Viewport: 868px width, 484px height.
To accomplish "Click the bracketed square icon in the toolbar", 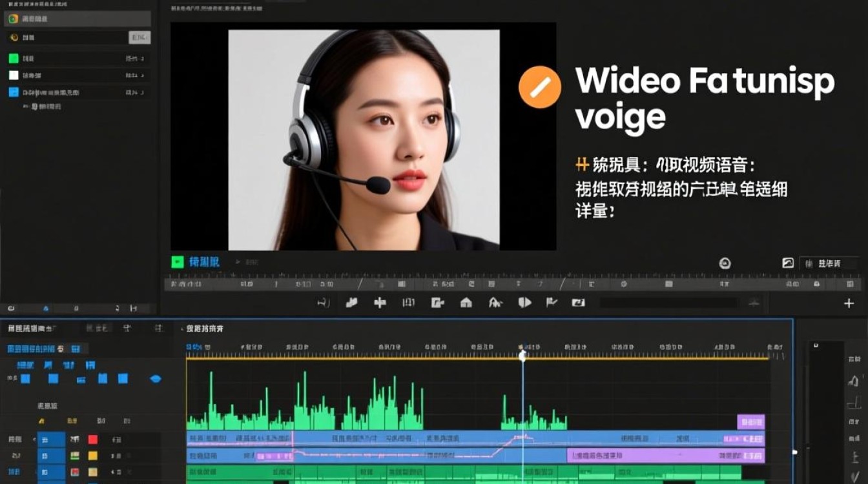I will [x=409, y=302].
